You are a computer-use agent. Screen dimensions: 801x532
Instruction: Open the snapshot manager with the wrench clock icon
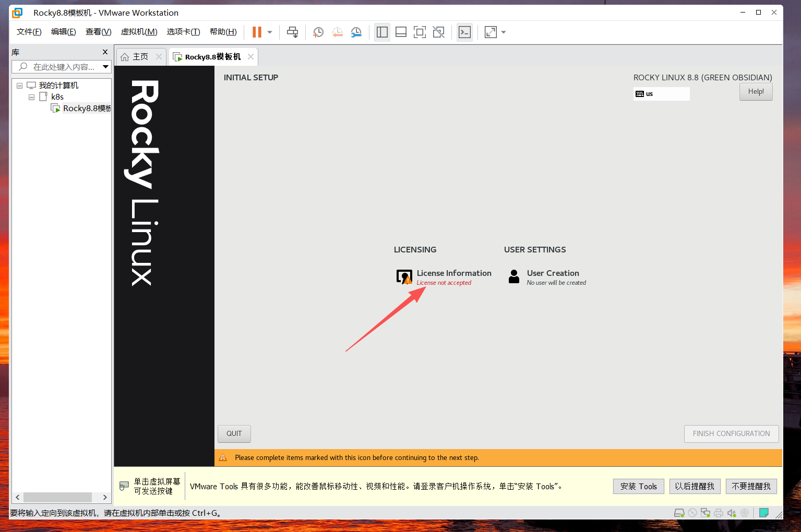click(356, 32)
